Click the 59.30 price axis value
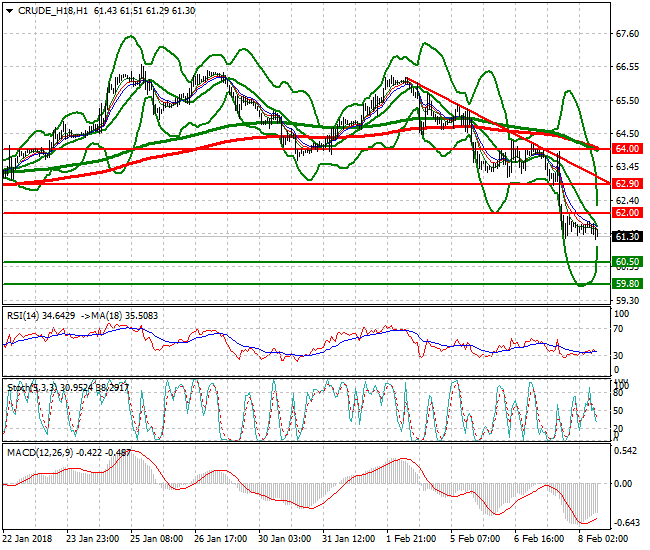Screen dimensions: 650x550 coord(627,300)
